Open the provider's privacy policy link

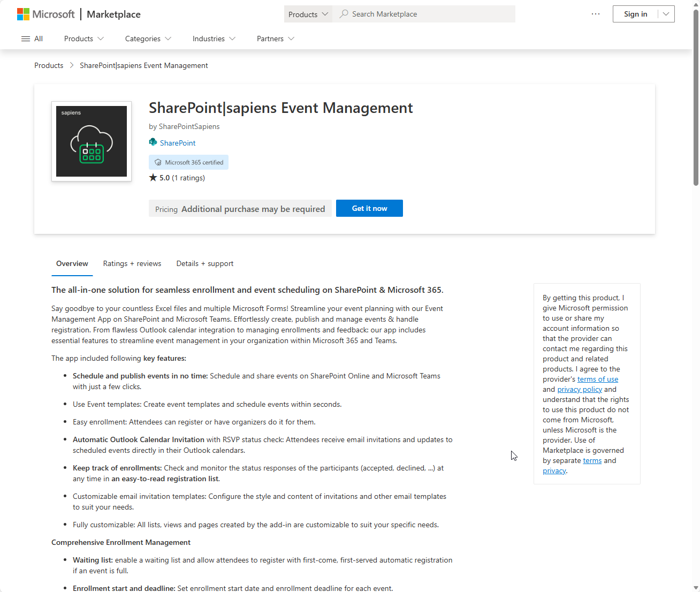(x=579, y=389)
